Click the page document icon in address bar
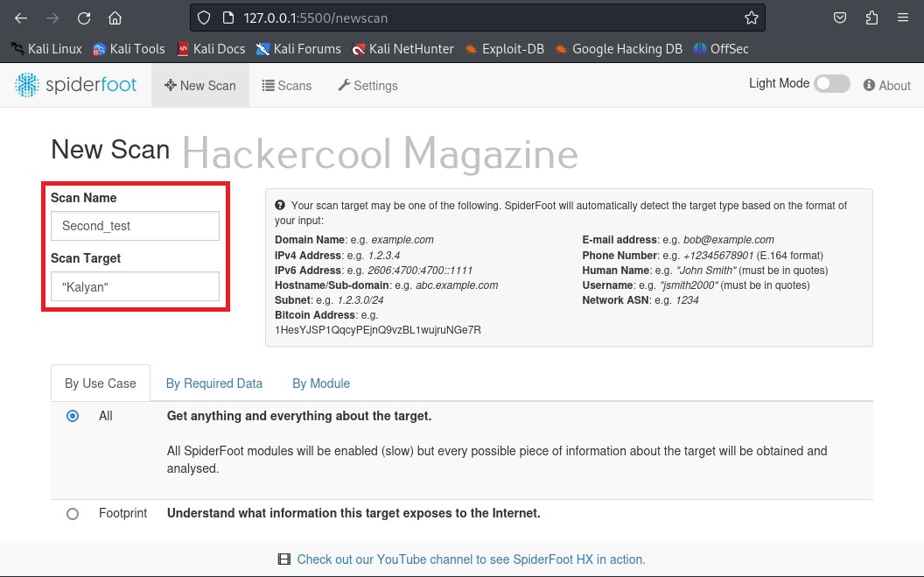The height and width of the screenshot is (577, 924). coord(228,18)
